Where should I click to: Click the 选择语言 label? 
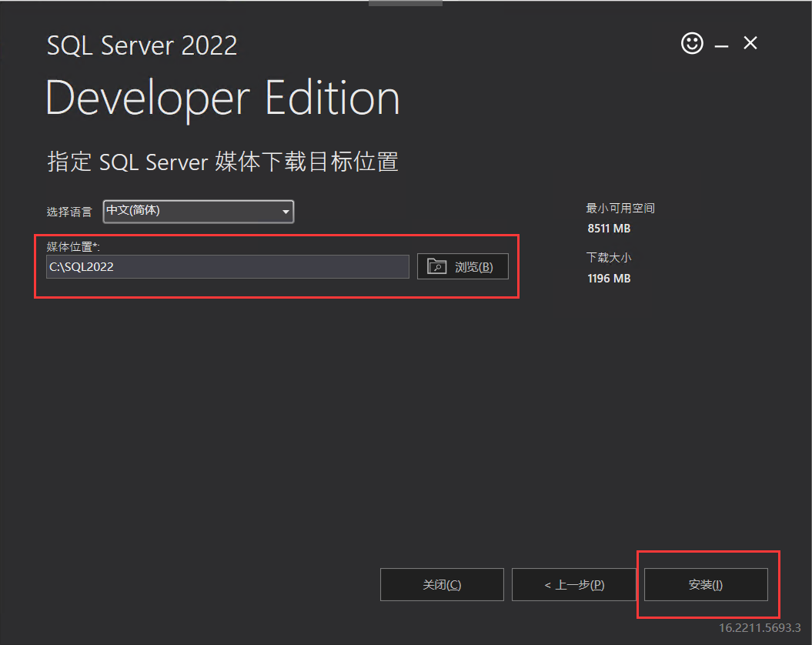pos(69,212)
